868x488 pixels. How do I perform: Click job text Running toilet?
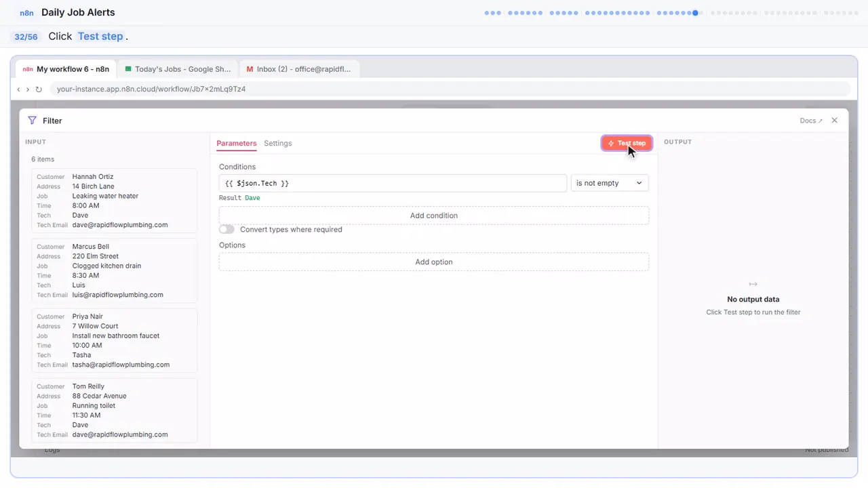tap(94, 405)
